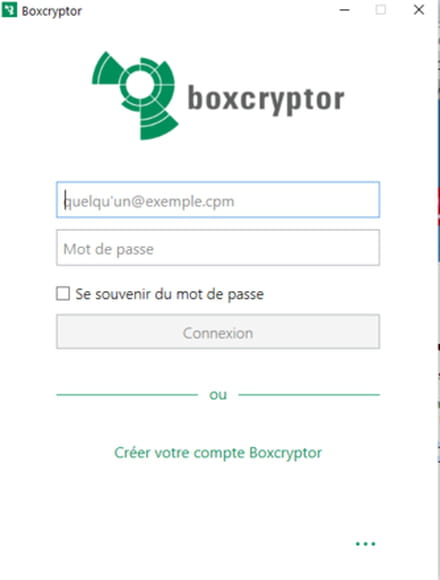Click the background window strip at right edge
The height and width of the screenshot is (580, 440).
[438, 290]
